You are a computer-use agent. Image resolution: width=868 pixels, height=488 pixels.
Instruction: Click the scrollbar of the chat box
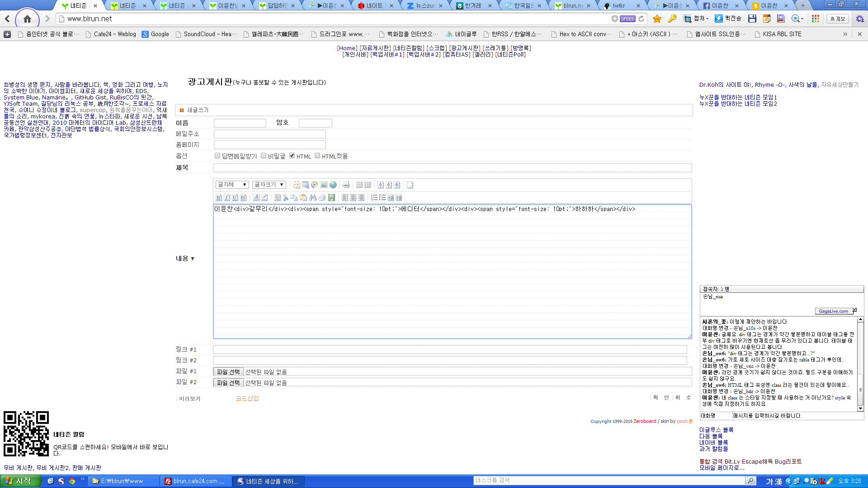[860, 364]
